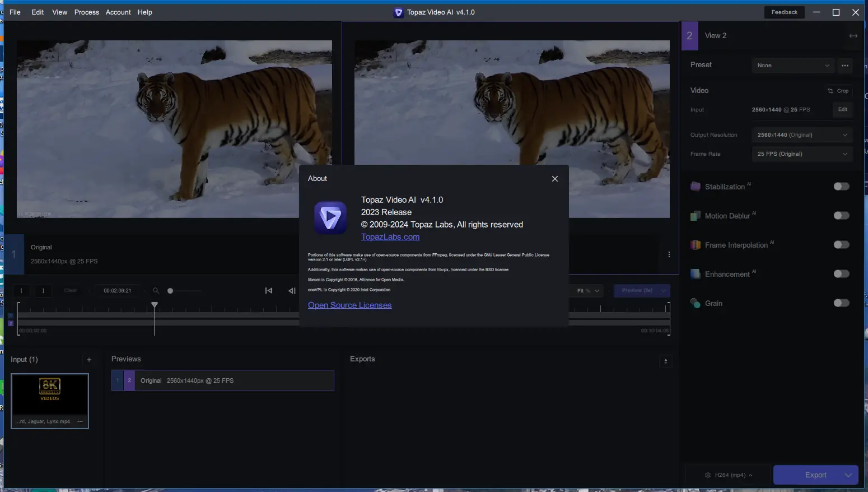Image resolution: width=868 pixels, height=492 pixels.
Task: Enable the Motion Deblur toggle
Action: click(x=841, y=216)
